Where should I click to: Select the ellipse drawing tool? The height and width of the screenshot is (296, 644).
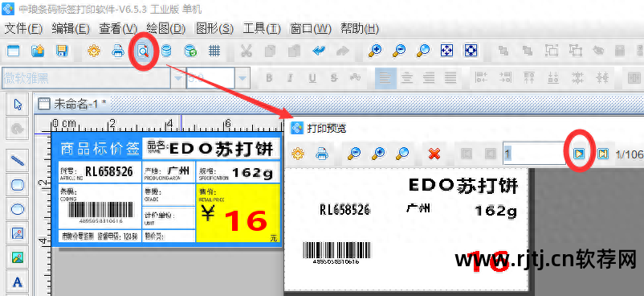pos(17,210)
